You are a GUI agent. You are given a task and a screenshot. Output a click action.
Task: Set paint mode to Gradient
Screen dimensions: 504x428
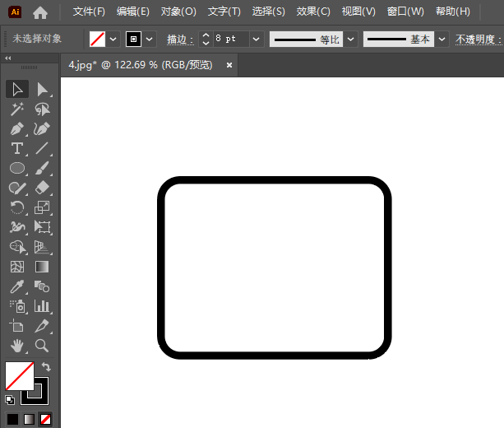pyautogui.click(x=29, y=419)
